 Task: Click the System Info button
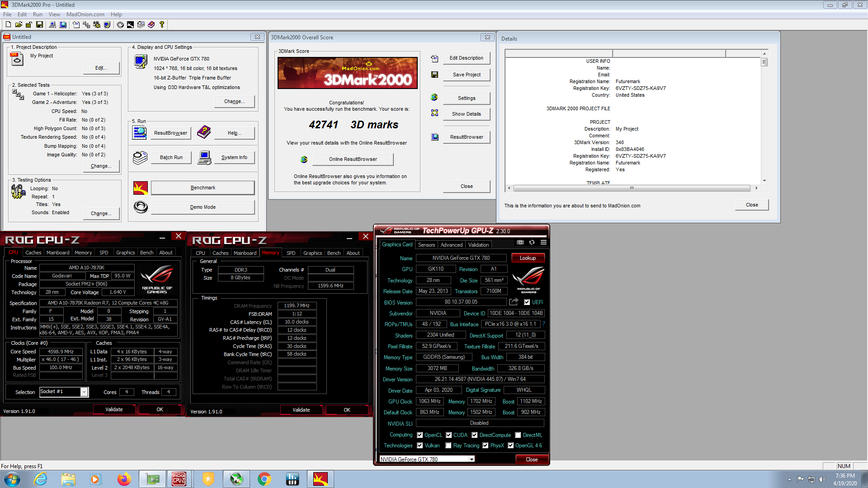(x=234, y=158)
